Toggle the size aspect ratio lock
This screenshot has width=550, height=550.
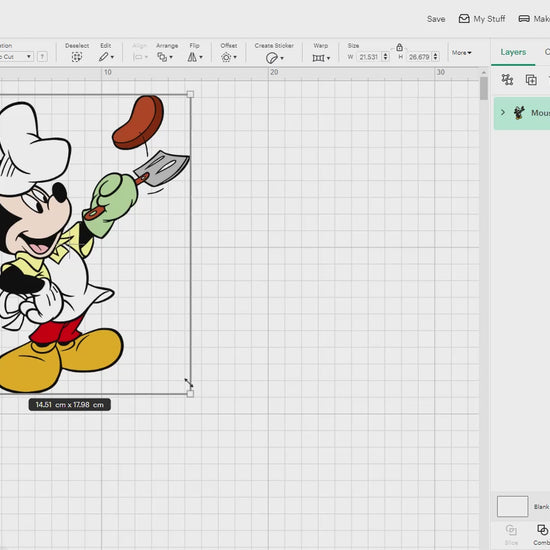pyautogui.click(x=399, y=47)
